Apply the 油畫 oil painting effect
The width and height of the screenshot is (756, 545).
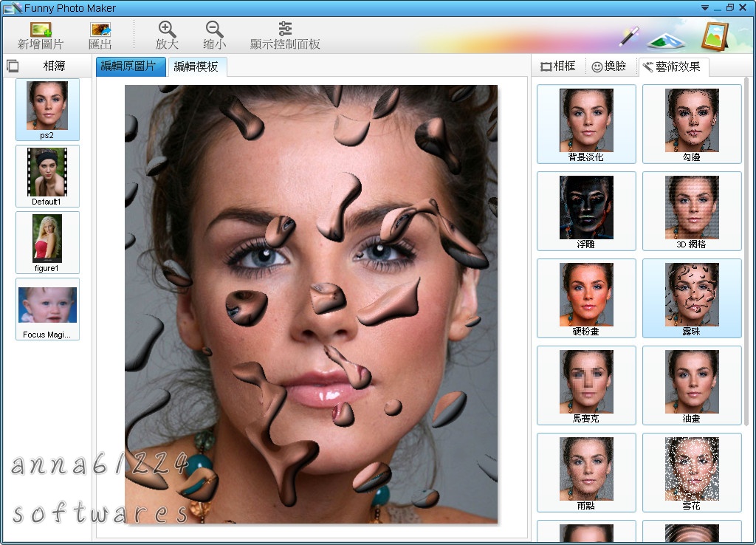click(x=692, y=385)
